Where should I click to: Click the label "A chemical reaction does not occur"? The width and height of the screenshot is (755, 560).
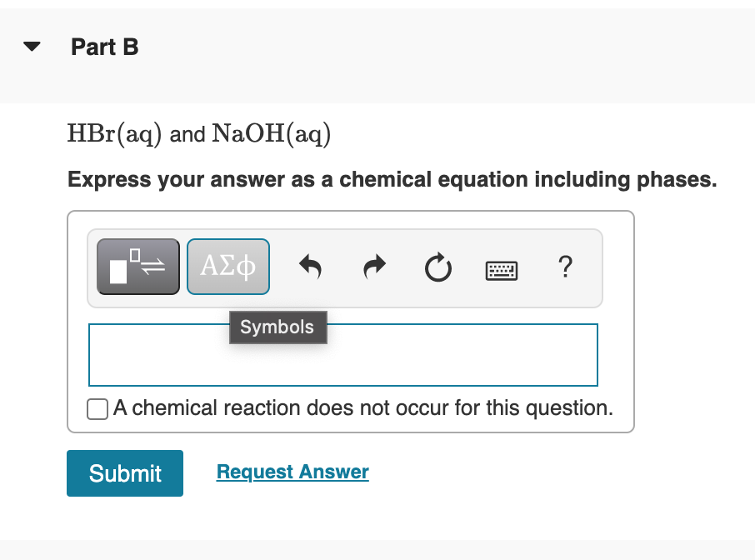click(363, 408)
